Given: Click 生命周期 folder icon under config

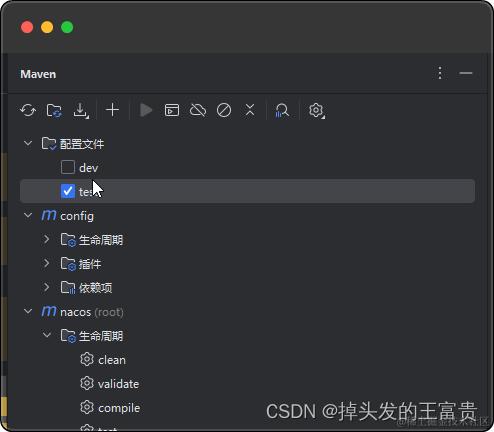Looking at the screenshot, I should [x=68, y=240].
